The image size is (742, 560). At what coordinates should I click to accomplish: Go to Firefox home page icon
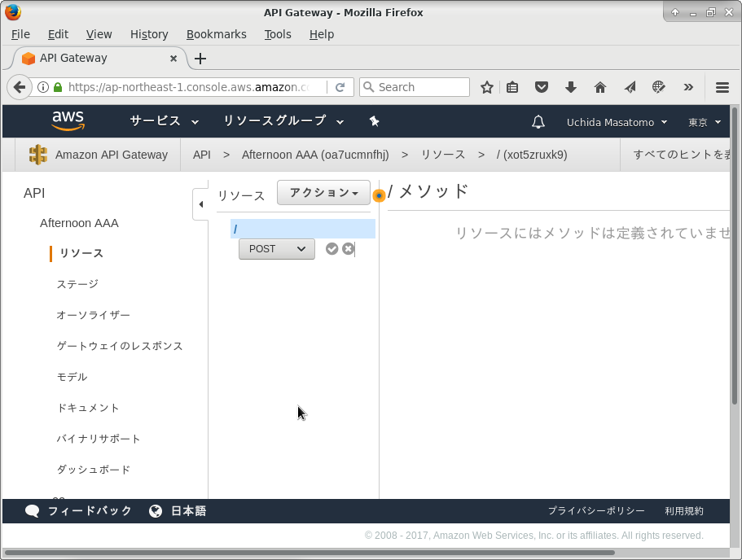click(x=600, y=87)
